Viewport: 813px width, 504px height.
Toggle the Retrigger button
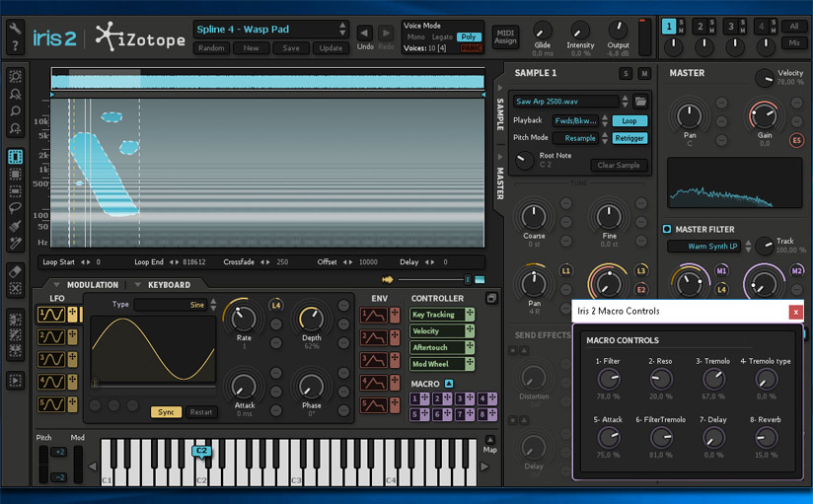[629, 138]
